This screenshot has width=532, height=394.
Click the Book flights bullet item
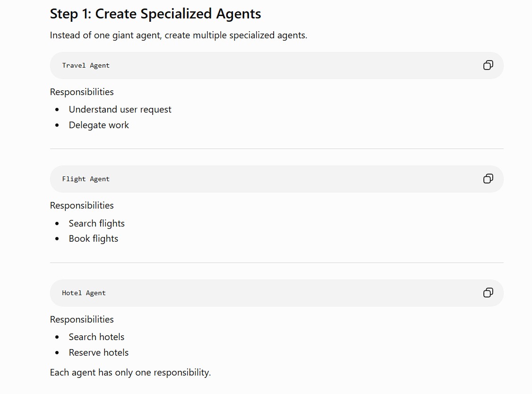(93, 238)
